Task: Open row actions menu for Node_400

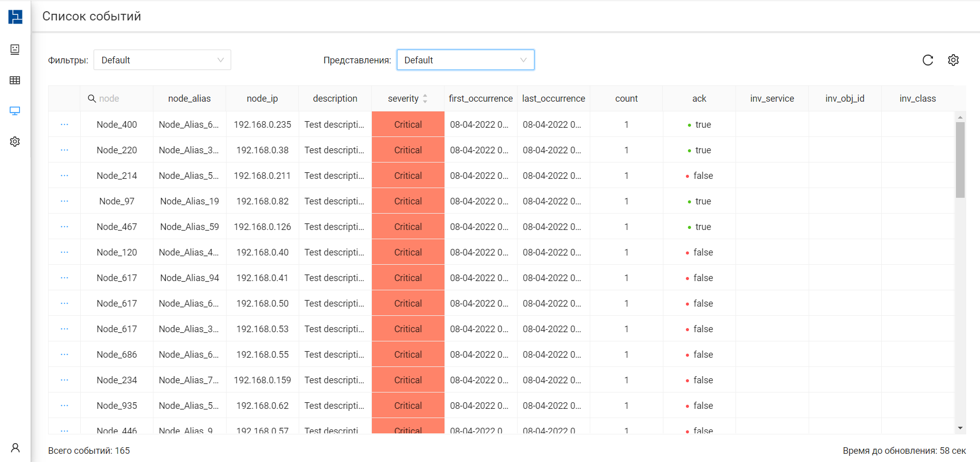Action: 64,124
